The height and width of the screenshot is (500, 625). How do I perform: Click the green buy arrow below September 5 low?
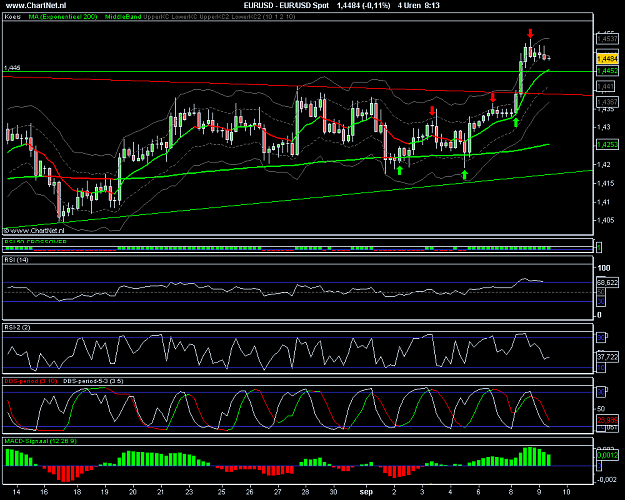tap(464, 174)
